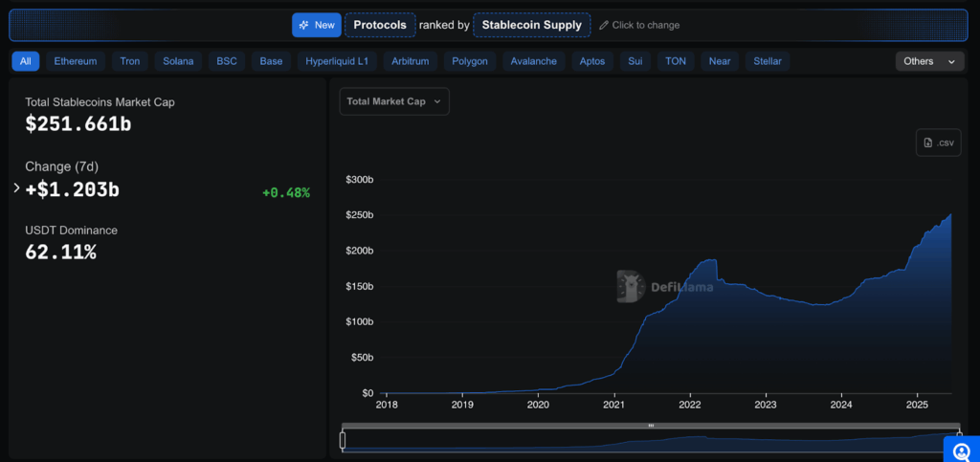Filter stablecoins by Tron
The height and width of the screenshot is (462, 980).
click(x=130, y=61)
